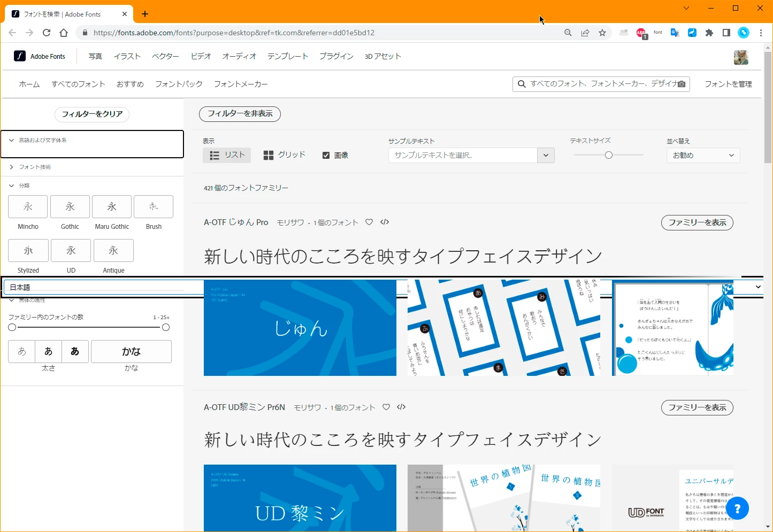This screenshot has width=773, height=532.
Task: Click the left handle of font count slider
Action: pyautogui.click(x=12, y=327)
